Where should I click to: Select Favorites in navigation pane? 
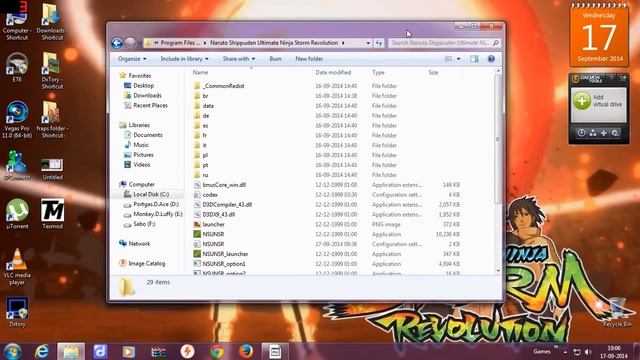[x=140, y=76]
